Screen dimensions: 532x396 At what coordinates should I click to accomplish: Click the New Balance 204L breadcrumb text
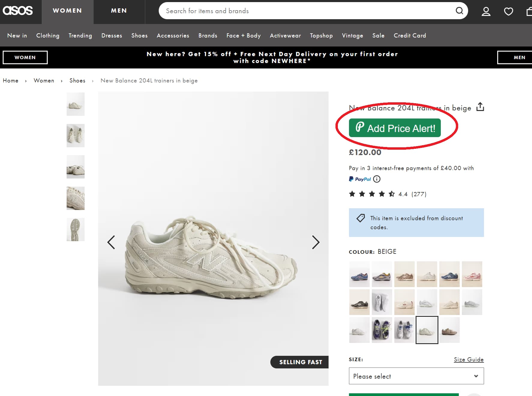click(x=149, y=80)
